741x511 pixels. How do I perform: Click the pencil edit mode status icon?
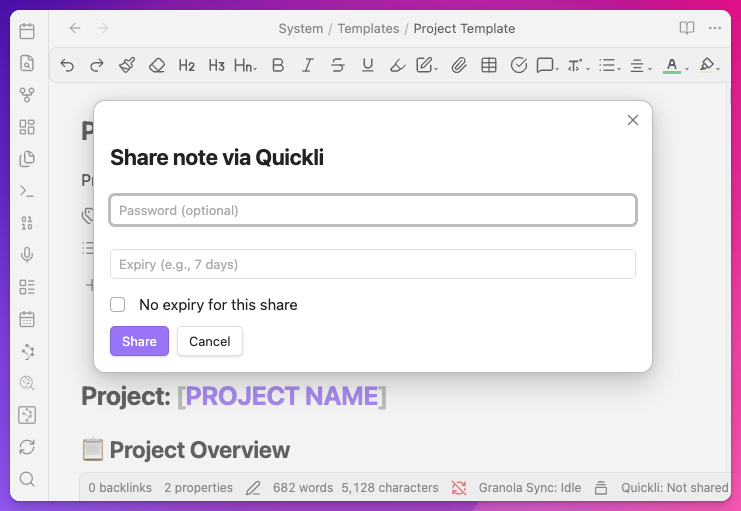pyautogui.click(x=253, y=487)
